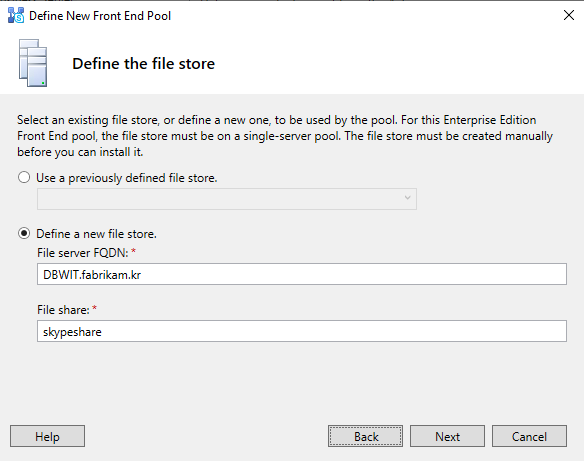Click the Skype Topology Builder title bar icon
Viewport: 584px width, 461px height.
coord(16,16)
